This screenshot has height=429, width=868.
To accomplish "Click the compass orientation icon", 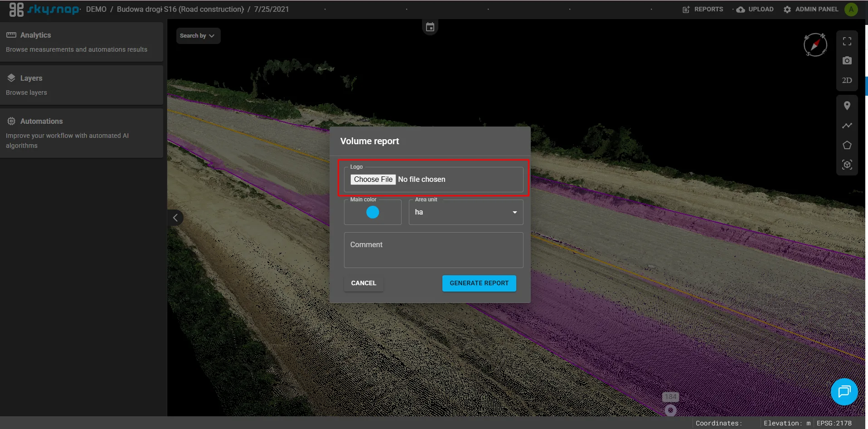I will [815, 45].
